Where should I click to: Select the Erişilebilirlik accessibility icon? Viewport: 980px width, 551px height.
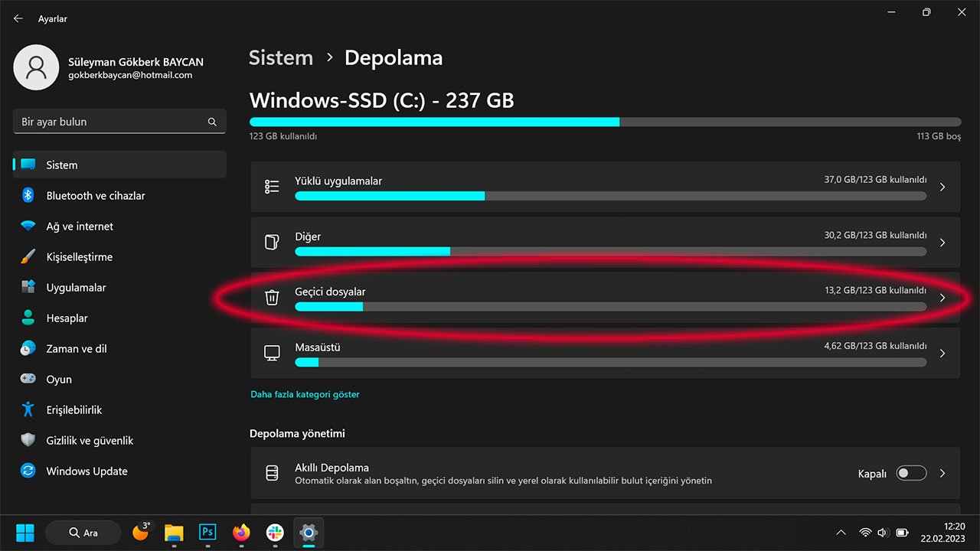click(x=28, y=409)
